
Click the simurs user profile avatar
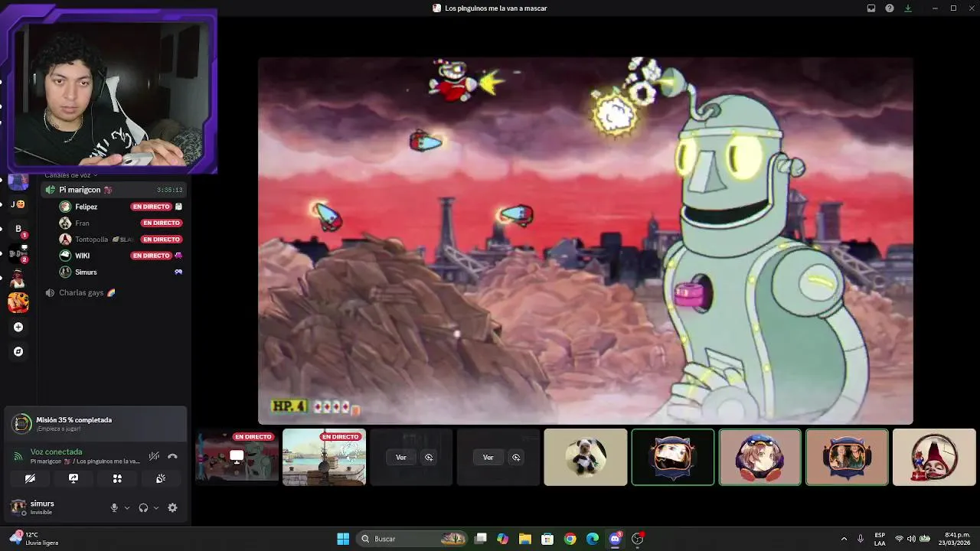coord(18,507)
